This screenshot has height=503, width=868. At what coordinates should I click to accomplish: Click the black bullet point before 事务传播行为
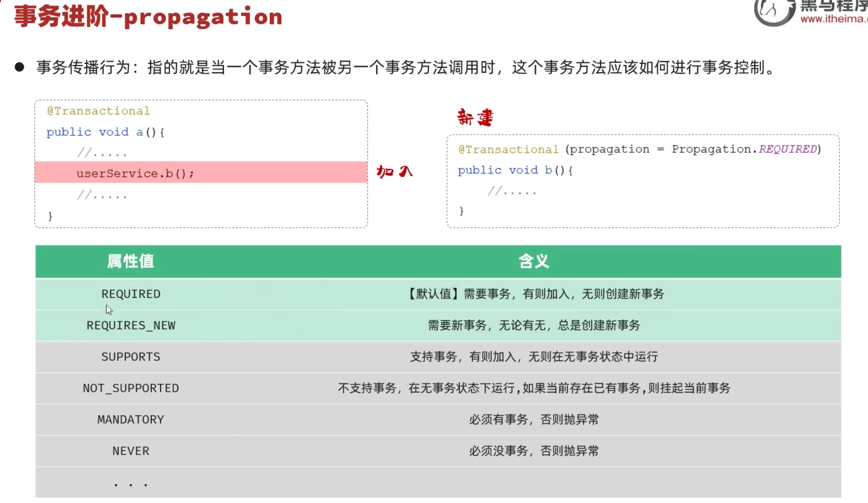point(19,67)
